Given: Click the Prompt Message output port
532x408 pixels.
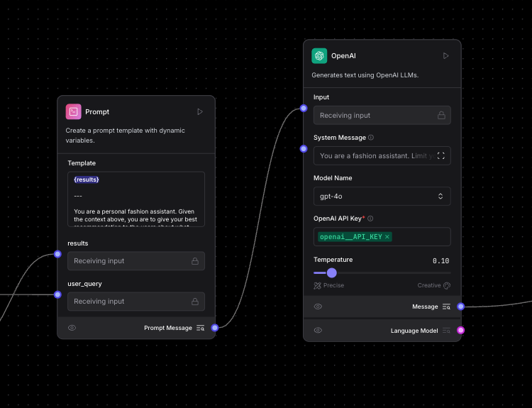Looking at the screenshot, I should [215, 328].
